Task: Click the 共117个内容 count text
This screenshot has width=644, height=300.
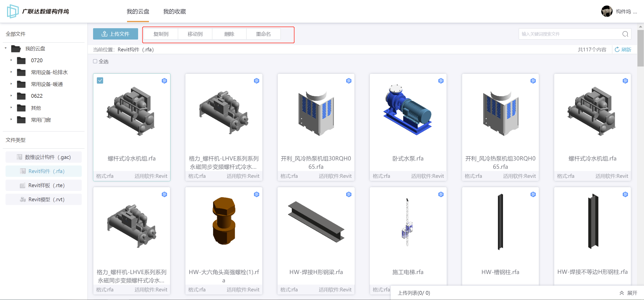Action: (592, 50)
